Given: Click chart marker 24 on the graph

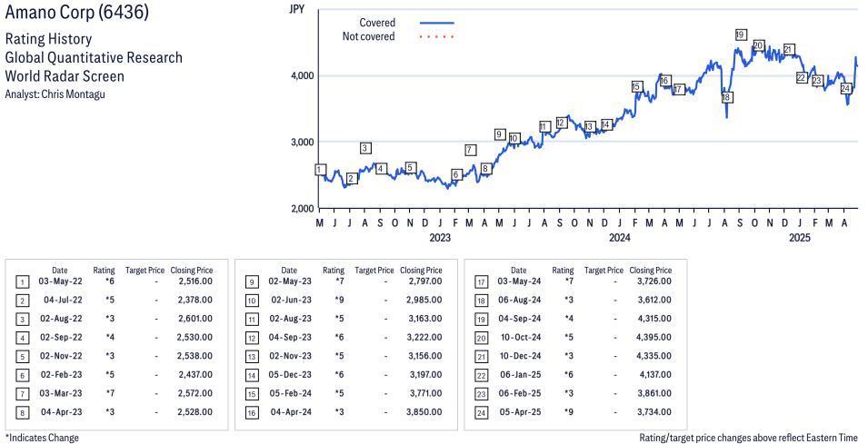Looking at the screenshot, I should click(x=846, y=88).
